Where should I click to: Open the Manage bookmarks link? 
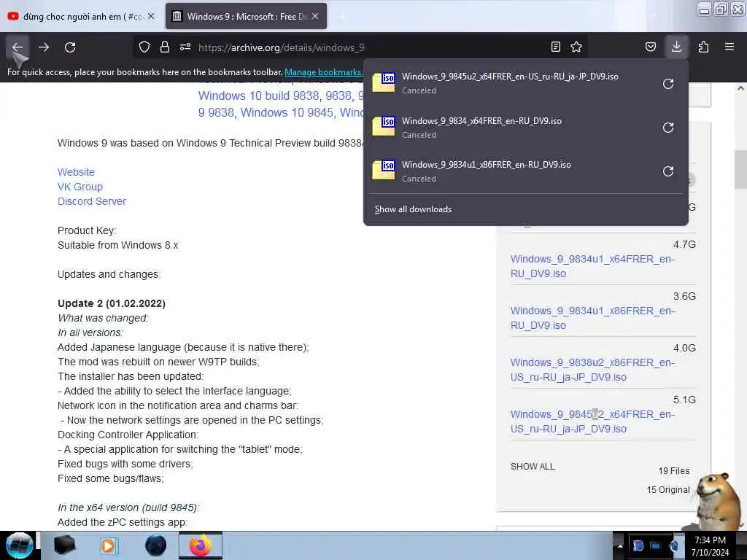tap(323, 72)
